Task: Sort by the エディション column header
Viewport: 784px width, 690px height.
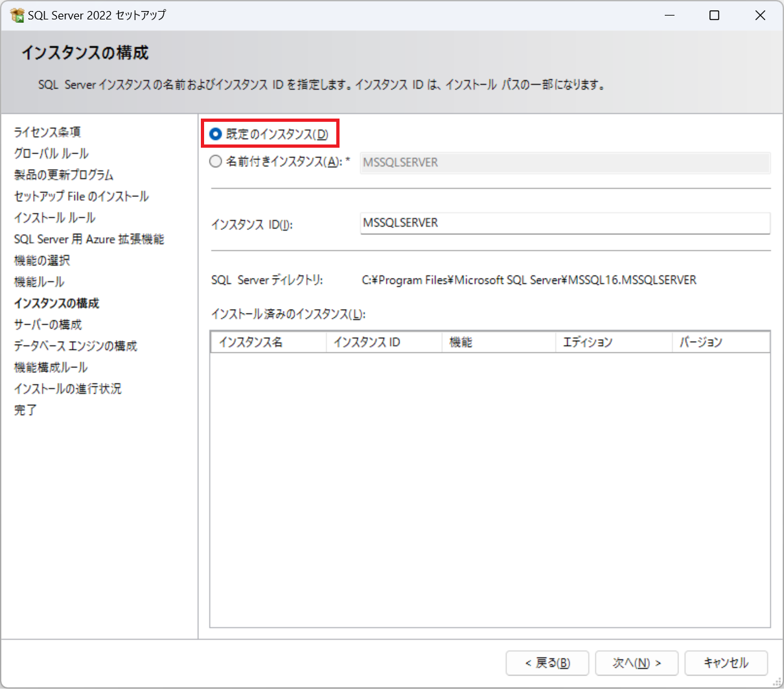Action: [614, 342]
